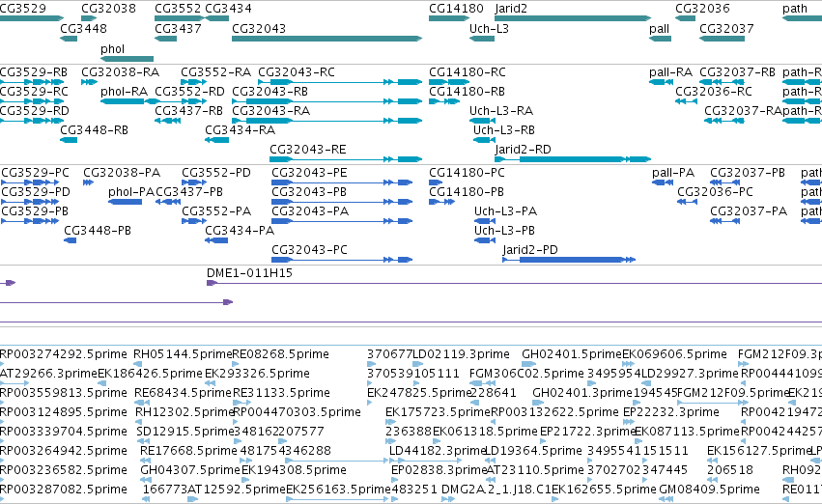Image resolution: width=822 pixels, height=504 pixels.
Task: Select EST LD19364.5prime
Action: click(x=533, y=451)
